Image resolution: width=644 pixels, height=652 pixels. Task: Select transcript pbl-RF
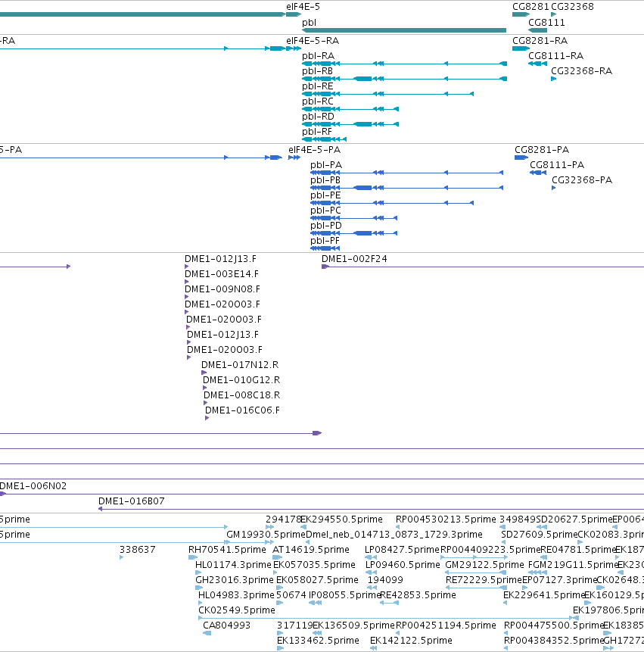[x=324, y=139]
